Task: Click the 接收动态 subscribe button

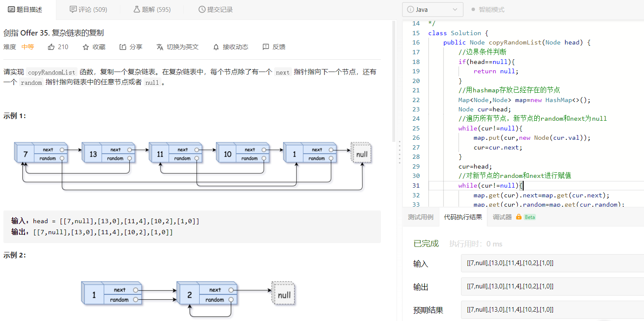Action: (x=230, y=47)
